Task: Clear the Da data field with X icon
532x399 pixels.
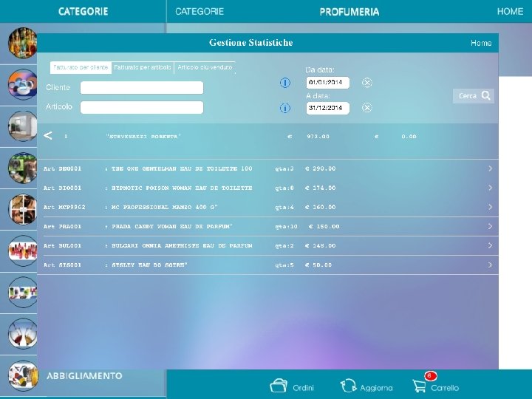Action: 366,83
